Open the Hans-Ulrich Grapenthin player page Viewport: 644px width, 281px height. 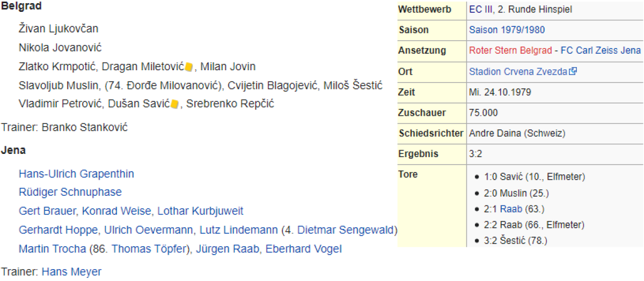(76, 174)
